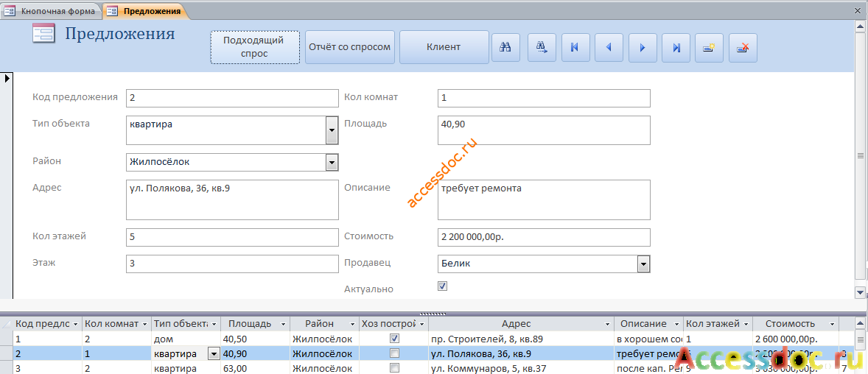
Task: Click the vertical scrollbar thumb of the form
Action: [x=861, y=156]
